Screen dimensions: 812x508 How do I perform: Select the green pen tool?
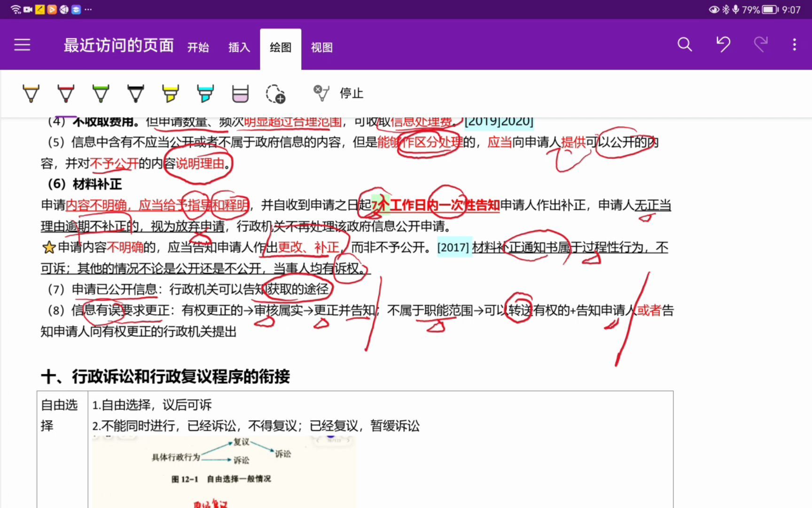click(101, 94)
